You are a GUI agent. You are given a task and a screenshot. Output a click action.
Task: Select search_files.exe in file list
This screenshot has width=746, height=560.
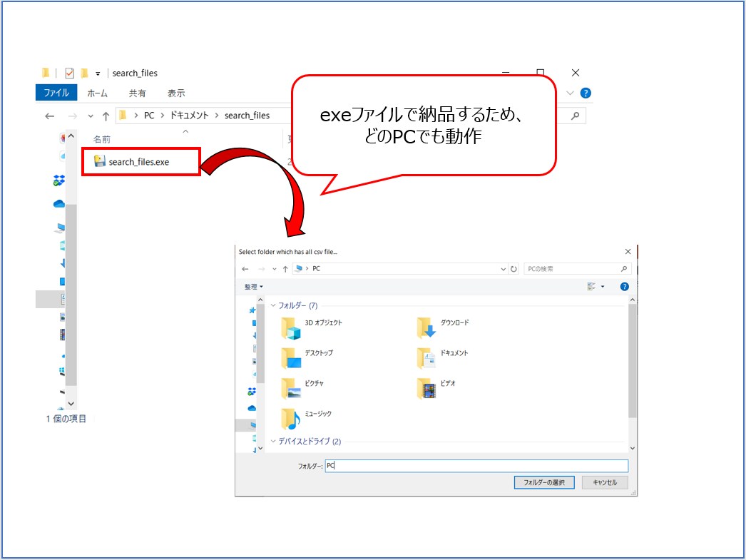point(139,162)
